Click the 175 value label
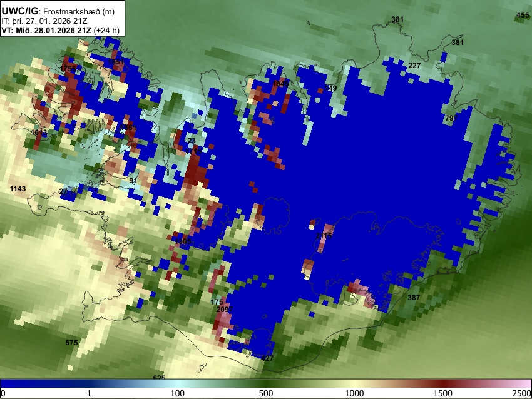 [217, 302]
